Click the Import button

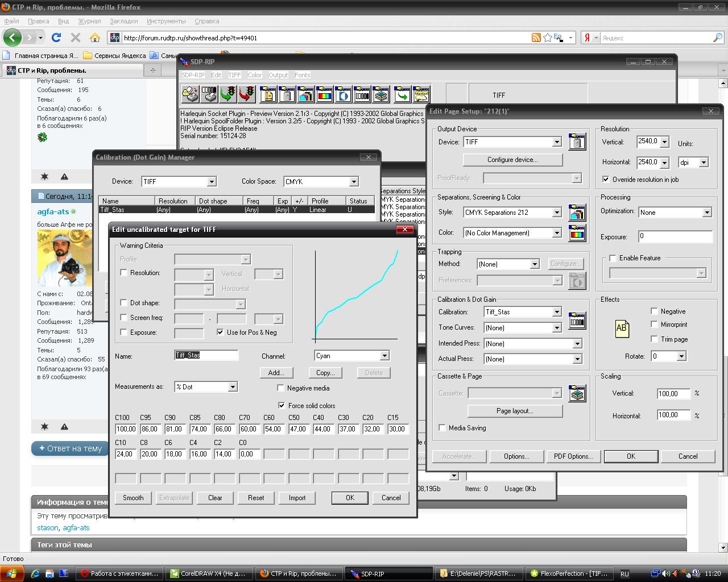pyautogui.click(x=297, y=498)
